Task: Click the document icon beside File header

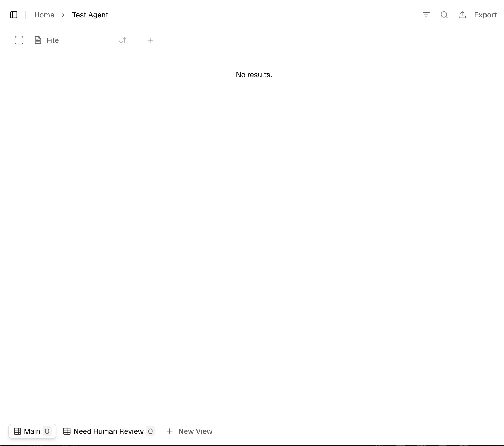Action: pyautogui.click(x=38, y=40)
